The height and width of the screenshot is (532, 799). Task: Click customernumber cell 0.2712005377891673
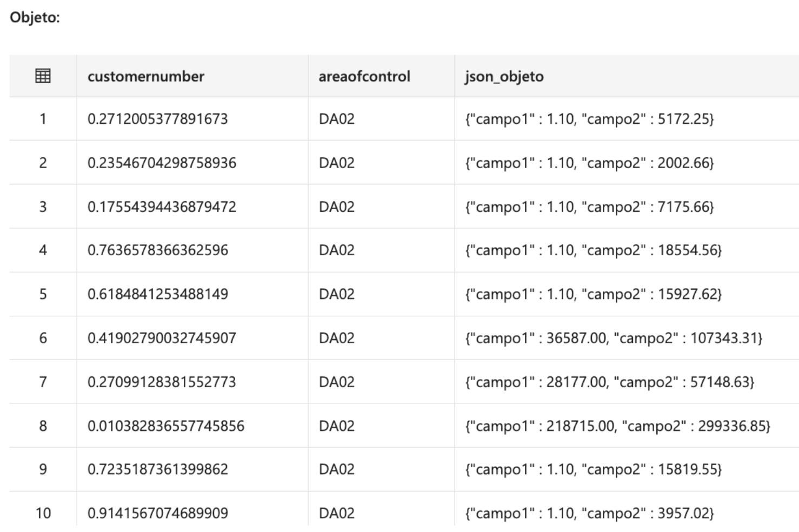(157, 119)
